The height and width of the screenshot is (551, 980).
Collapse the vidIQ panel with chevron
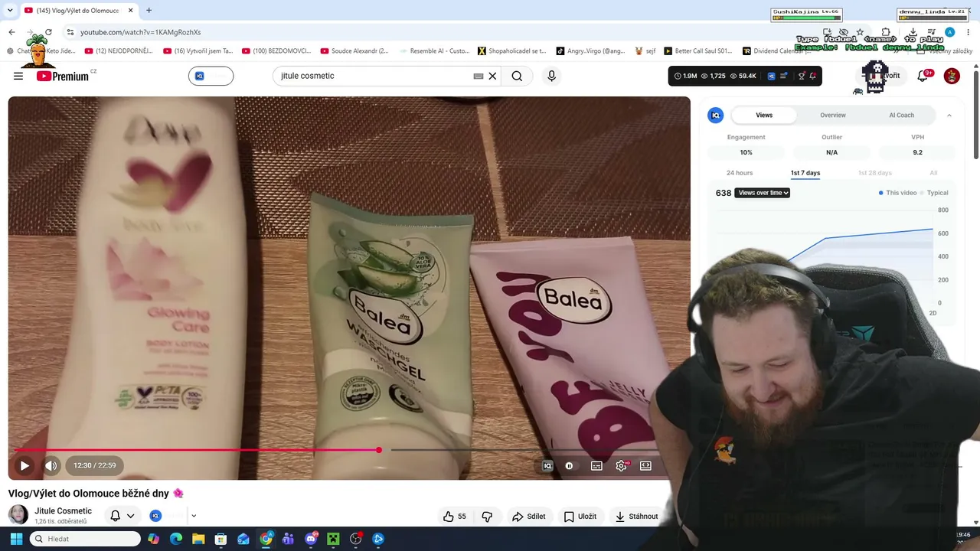(949, 115)
